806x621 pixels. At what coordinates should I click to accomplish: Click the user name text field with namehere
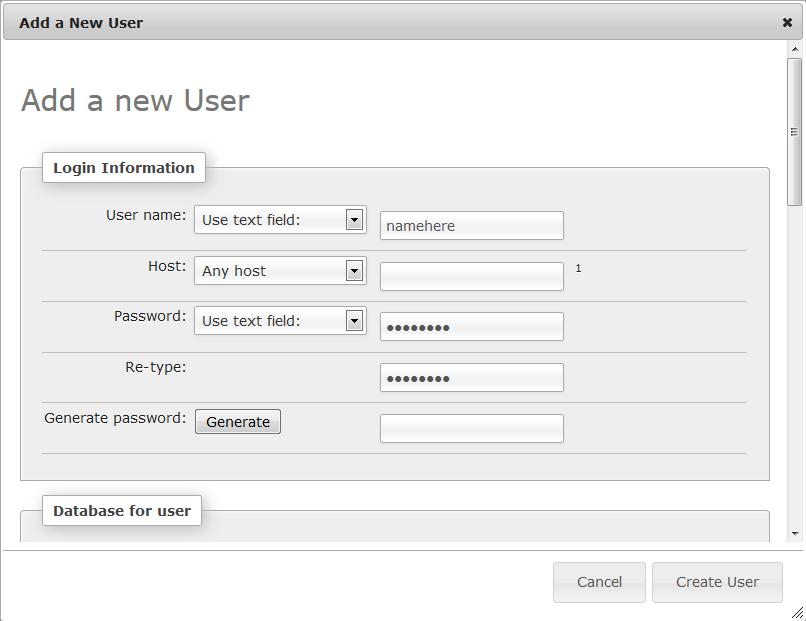pyautogui.click(x=472, y=226)
